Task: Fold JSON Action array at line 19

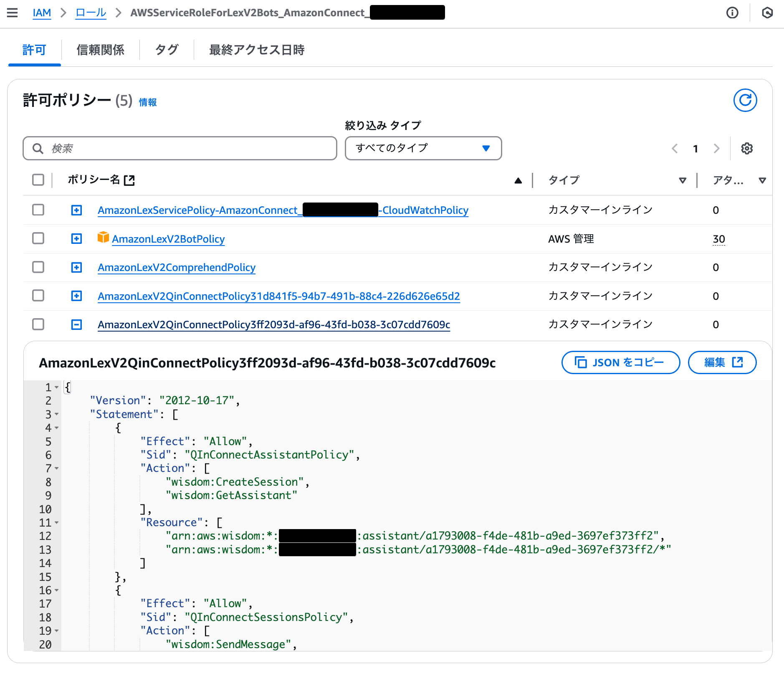Action: (x=56, y=631)
